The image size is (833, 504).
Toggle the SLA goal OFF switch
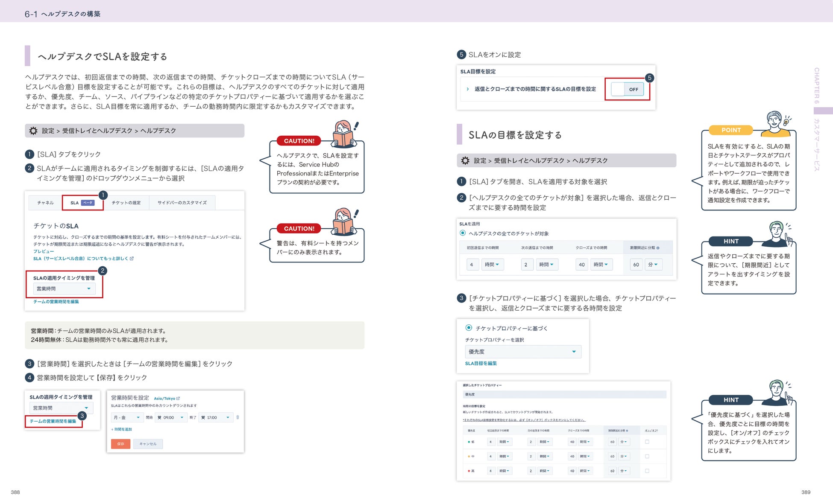[627, 89]
